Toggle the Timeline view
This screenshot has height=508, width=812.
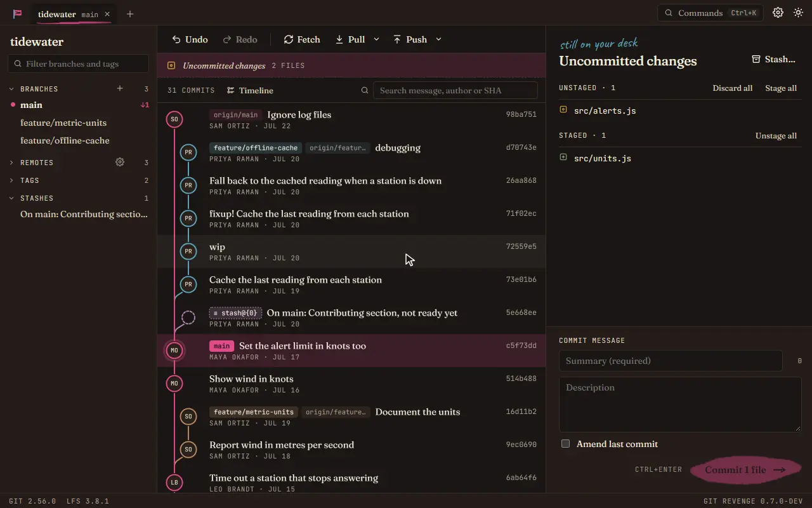click(250, 90)
